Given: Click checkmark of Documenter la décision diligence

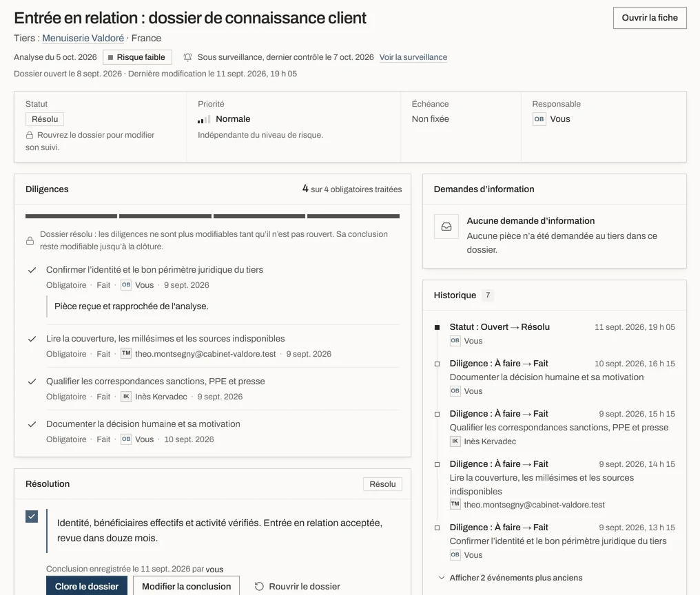Looking at the screenshot, I should tap(32, 424).
